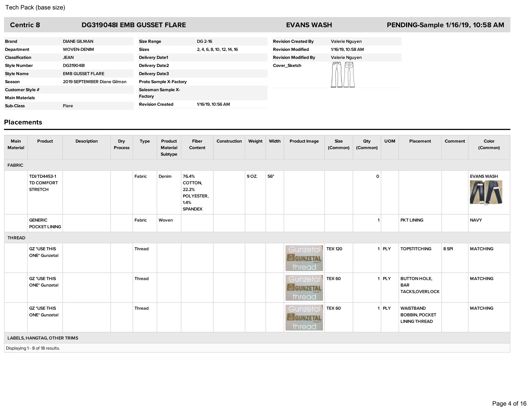
Task: Click the Fiber Content column header
Action: point(197,147)
